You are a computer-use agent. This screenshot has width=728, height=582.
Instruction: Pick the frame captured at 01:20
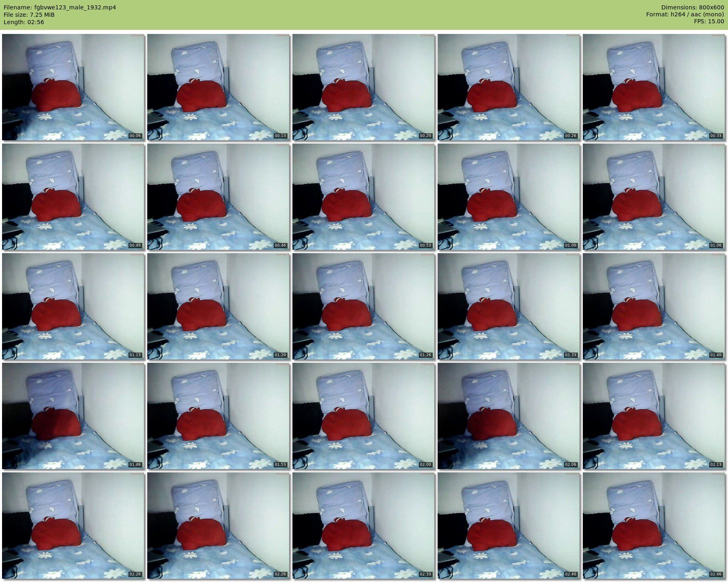click(218, 306)
